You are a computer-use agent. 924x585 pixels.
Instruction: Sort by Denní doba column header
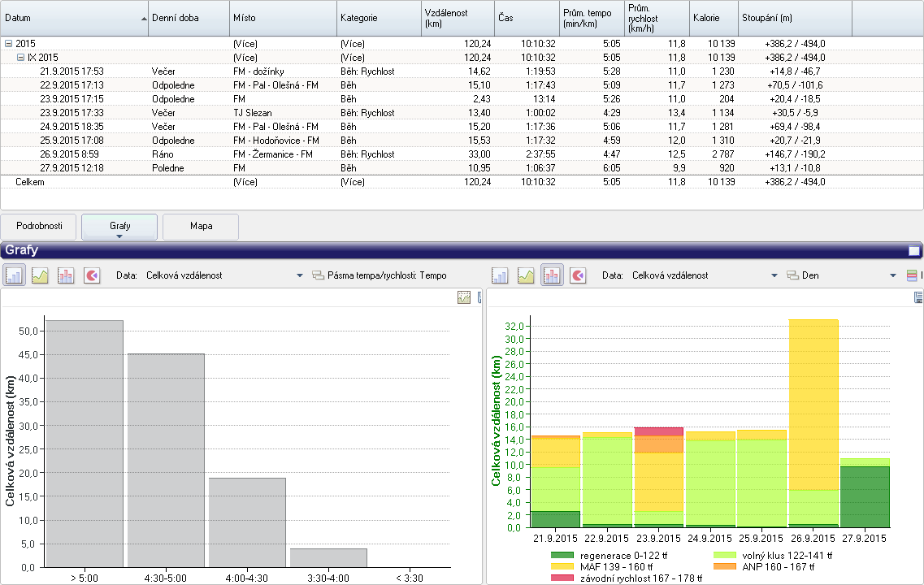189,18
